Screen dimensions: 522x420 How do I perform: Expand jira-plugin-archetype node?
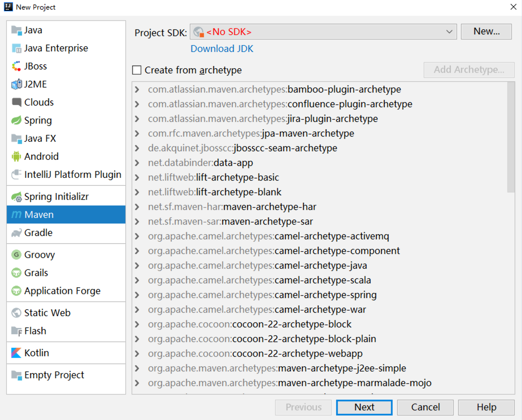click(137, 119)
